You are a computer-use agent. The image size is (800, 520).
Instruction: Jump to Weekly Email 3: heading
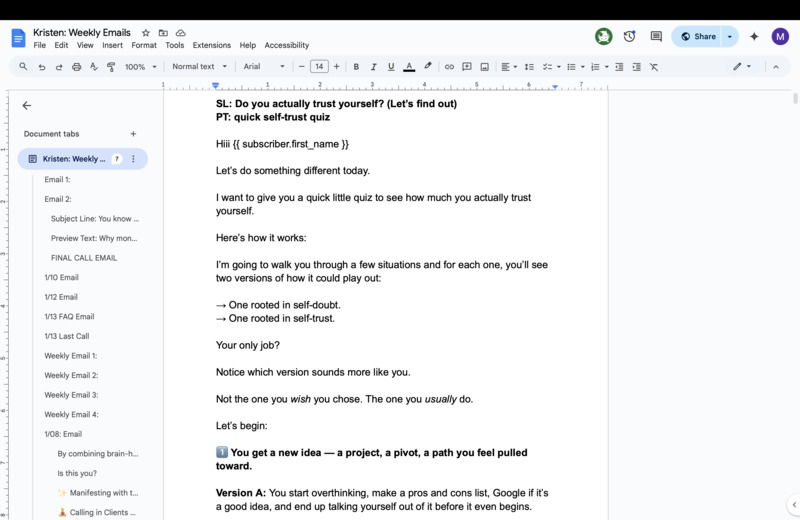71,395
